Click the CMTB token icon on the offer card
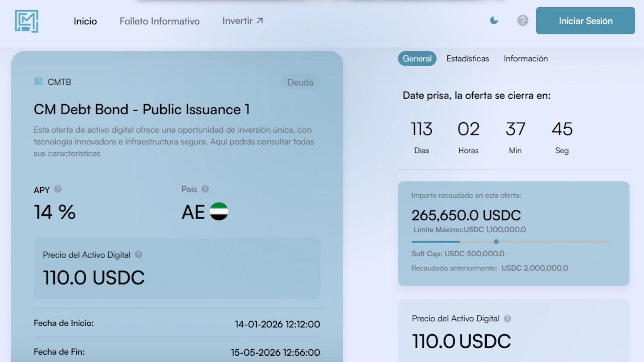Image resolution: width=644 pixels, height=362 pixels. pyautogui.click(x=38, y=81)
